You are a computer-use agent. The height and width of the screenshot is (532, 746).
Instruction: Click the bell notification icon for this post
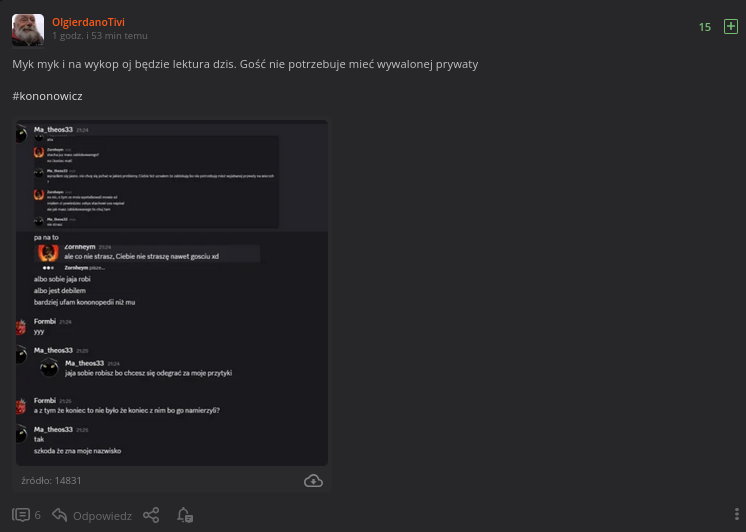[184, 515]
